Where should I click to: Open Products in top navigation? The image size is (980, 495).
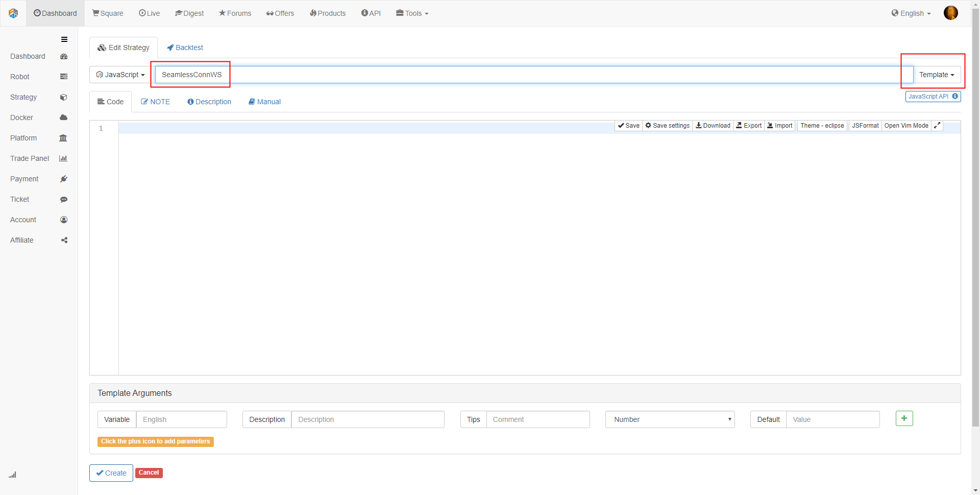pos(328,13)
